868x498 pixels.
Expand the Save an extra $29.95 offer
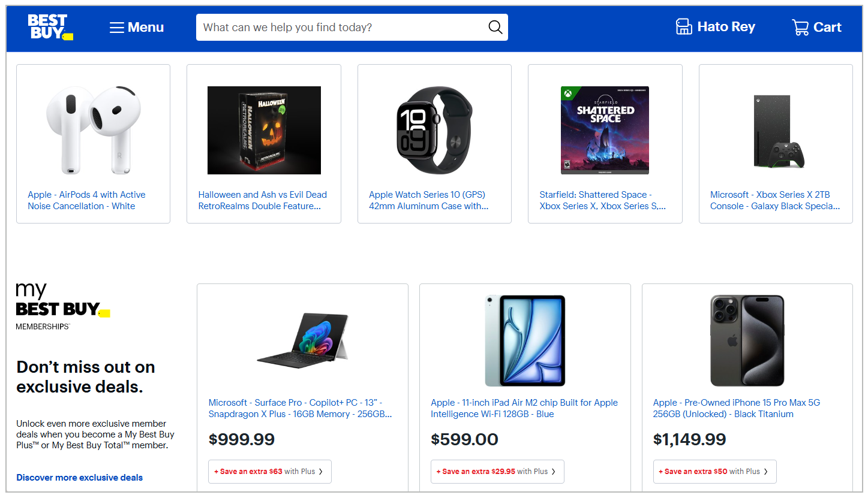497,472
